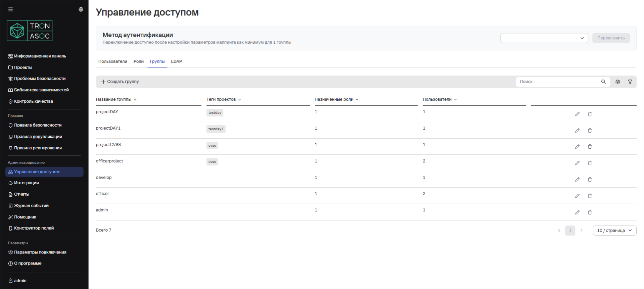Open table settings gear icon
This screenshot has height=289, width=644.
point(617,82)
